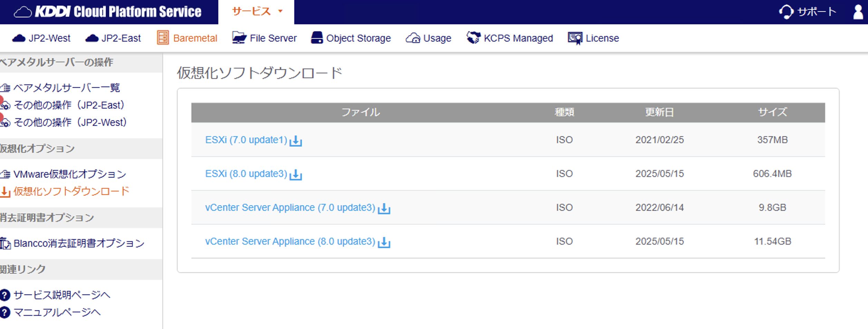This screenshot has height=329, width=868.
Task: Click the ベアメタルサーバー一覧 list icon
Action: click(5, 88)
